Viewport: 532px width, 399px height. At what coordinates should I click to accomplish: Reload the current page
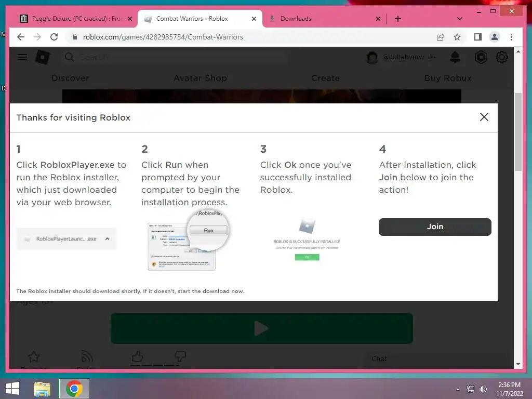54,37
